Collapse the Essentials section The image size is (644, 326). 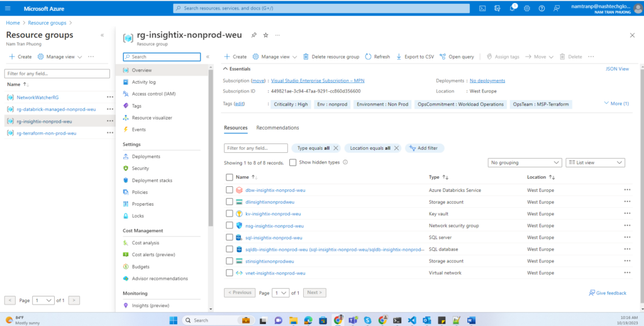click(226, 69)
